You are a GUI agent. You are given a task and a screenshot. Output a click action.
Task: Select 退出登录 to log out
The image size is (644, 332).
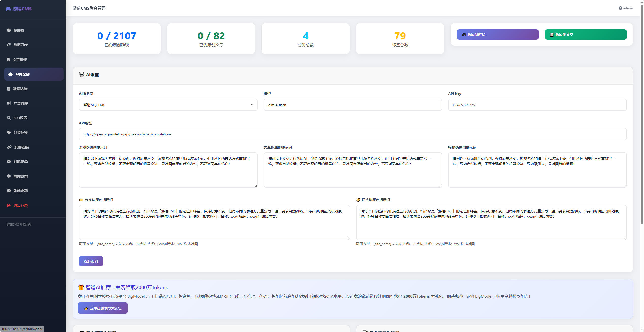[x=34, y=205]
